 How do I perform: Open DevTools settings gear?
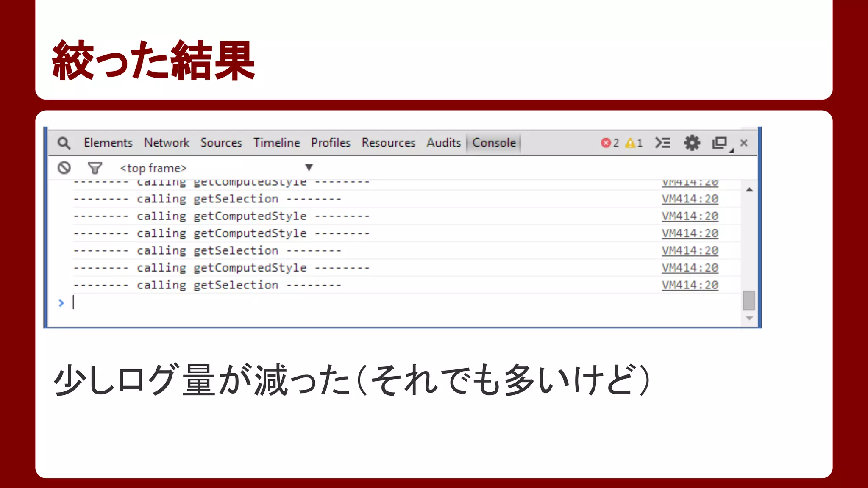click(692, 143)
